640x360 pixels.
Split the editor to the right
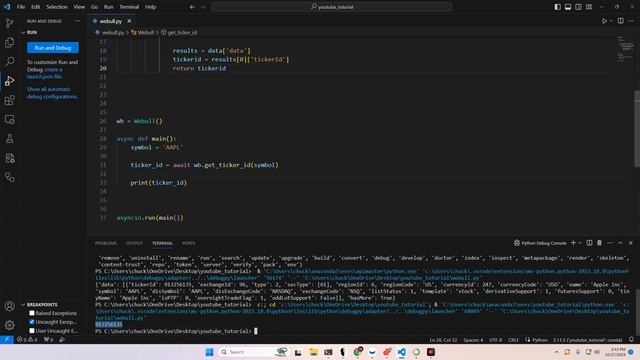pyautogui.click(x=620, y=21)
